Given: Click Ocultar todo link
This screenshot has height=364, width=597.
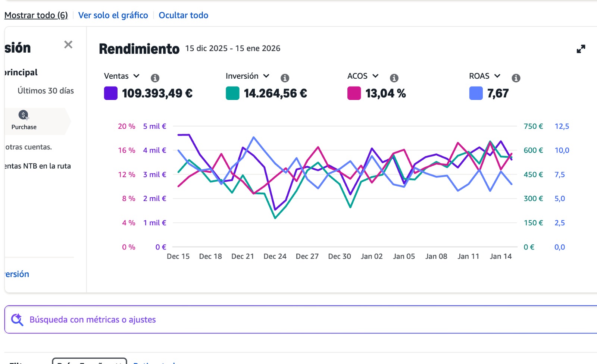Looking at the screenshot, I should pos(183,15).
